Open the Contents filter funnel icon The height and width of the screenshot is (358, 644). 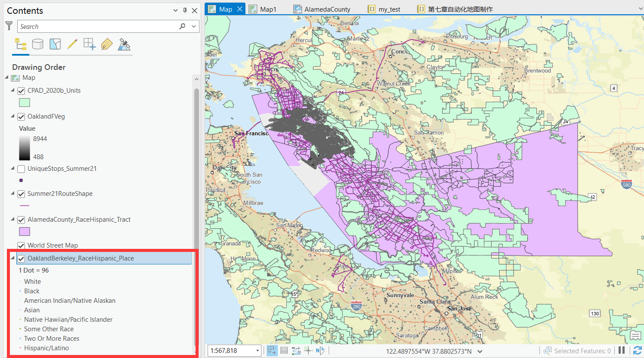tap(9, 26)
